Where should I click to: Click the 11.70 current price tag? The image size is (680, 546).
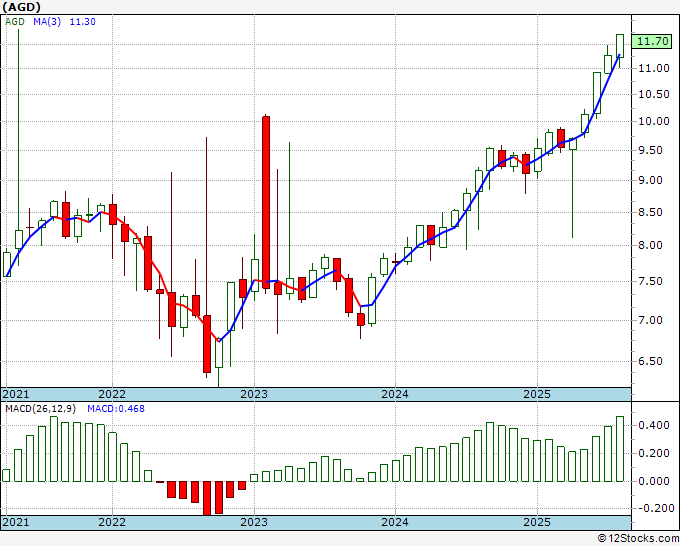pyautogui.click(x=653, y=42)
